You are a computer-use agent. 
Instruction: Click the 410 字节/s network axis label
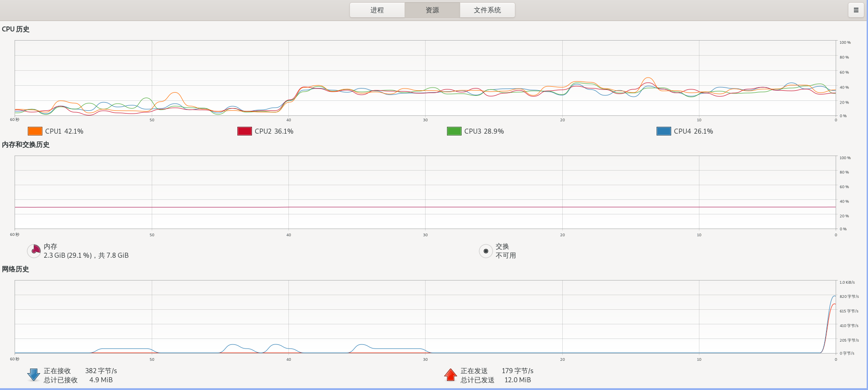[849, 326]
